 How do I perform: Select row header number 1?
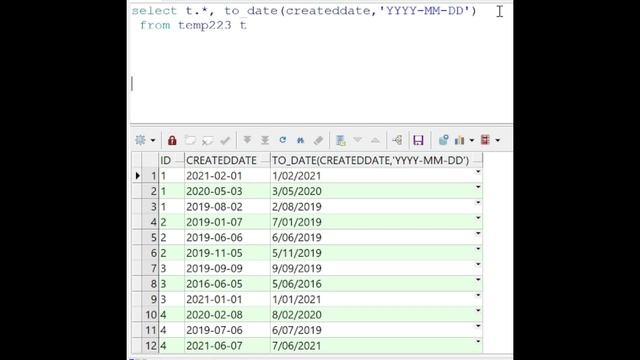[150, 176]
